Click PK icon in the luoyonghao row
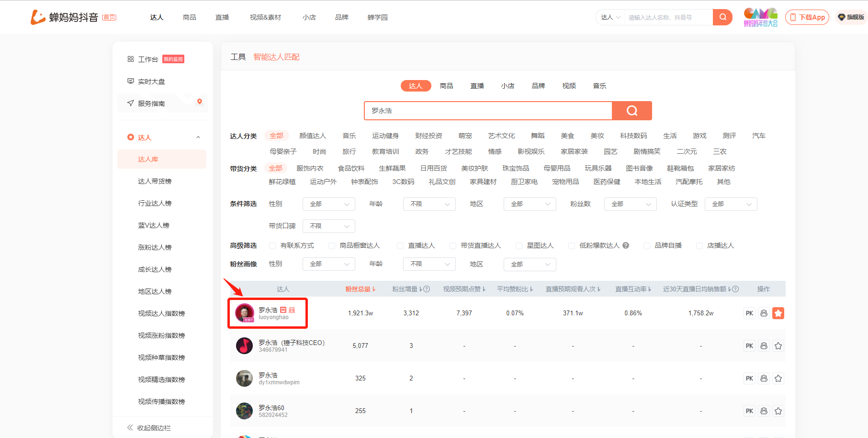868x438 pixels. [x=749, y=313]
